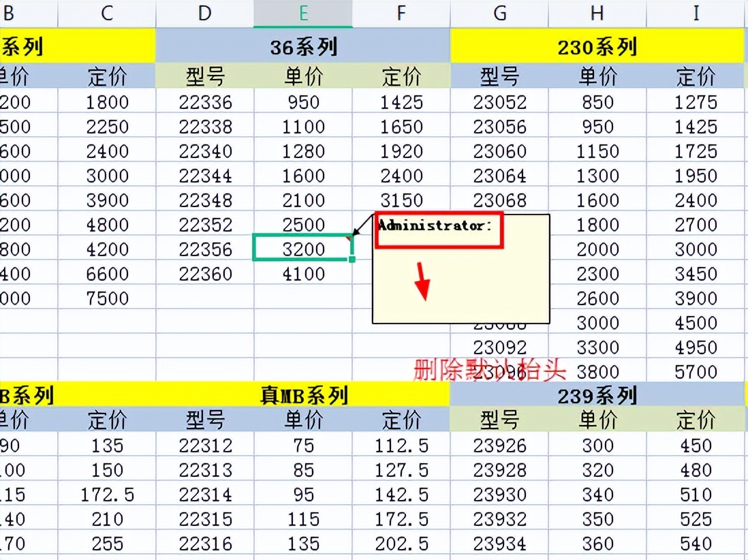Select column header H
Image resolution: width=748 pixels, height=560 pixels.
tap(597, 14)
